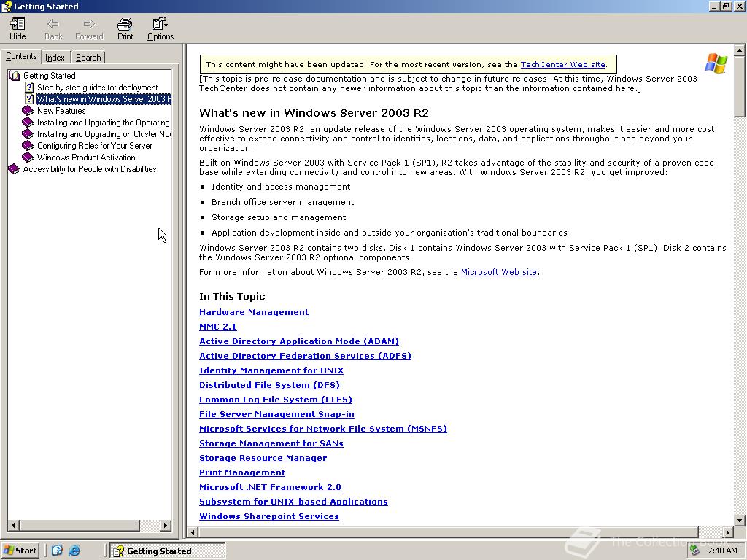This screenshot has height=560, width=747.
Task: Click the content pane scroll down arrow
Action: 740,520
